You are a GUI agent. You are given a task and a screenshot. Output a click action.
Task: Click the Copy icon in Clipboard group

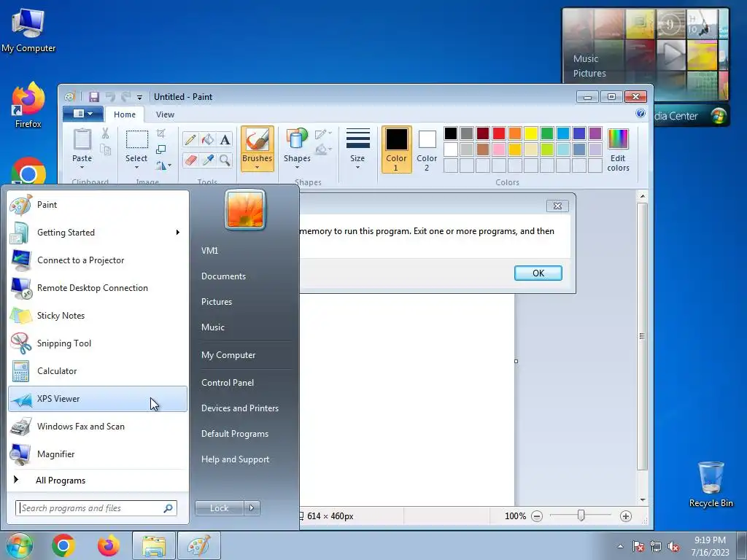tap(105, 150)
